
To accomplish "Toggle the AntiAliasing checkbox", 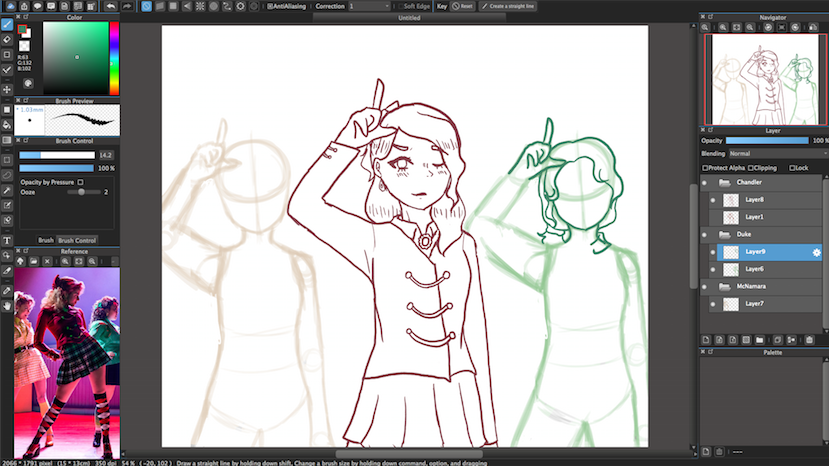I will click(270, 6).
